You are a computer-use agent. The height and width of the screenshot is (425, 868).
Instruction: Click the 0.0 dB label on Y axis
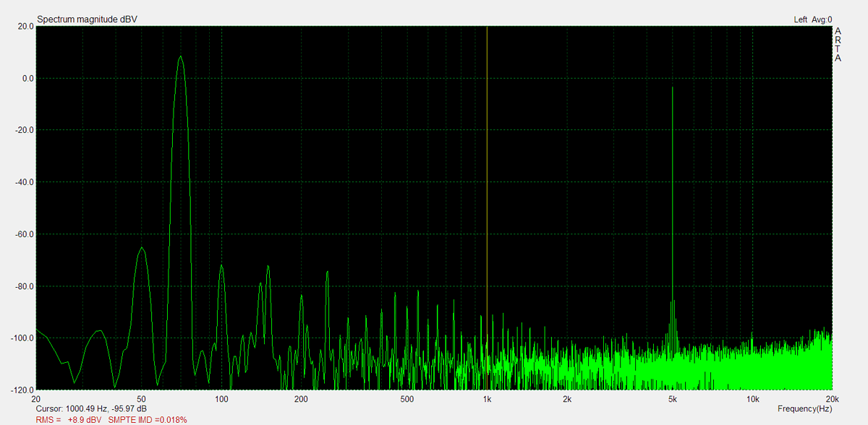pyautogui.click(x=27, y=78)
